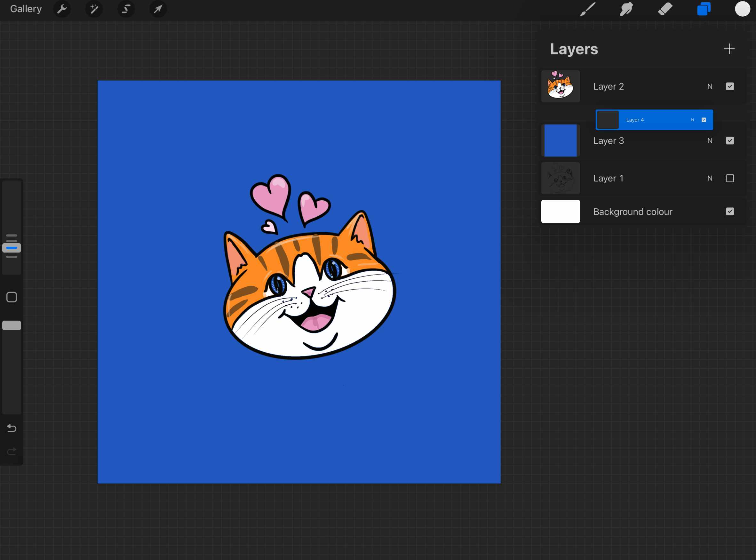Open blend mode N on Layer 4
This screenshot has width=756, height=560.
692,120
